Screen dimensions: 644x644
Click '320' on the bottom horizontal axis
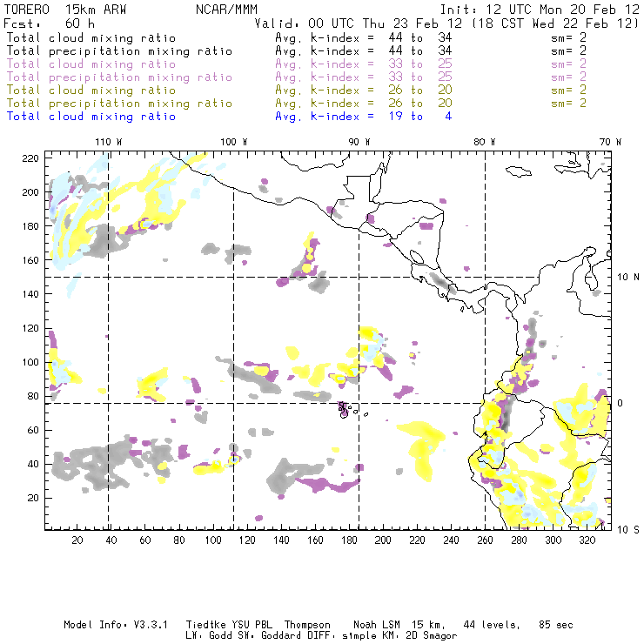tap(587, 540)
